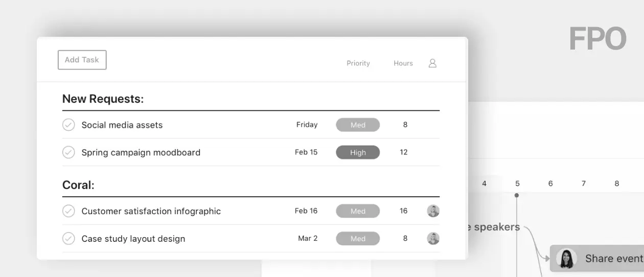This screenshot has width=644, height=277.
Task: Click the woman's avatar on Share event card
Action: (x=566, y=259)
